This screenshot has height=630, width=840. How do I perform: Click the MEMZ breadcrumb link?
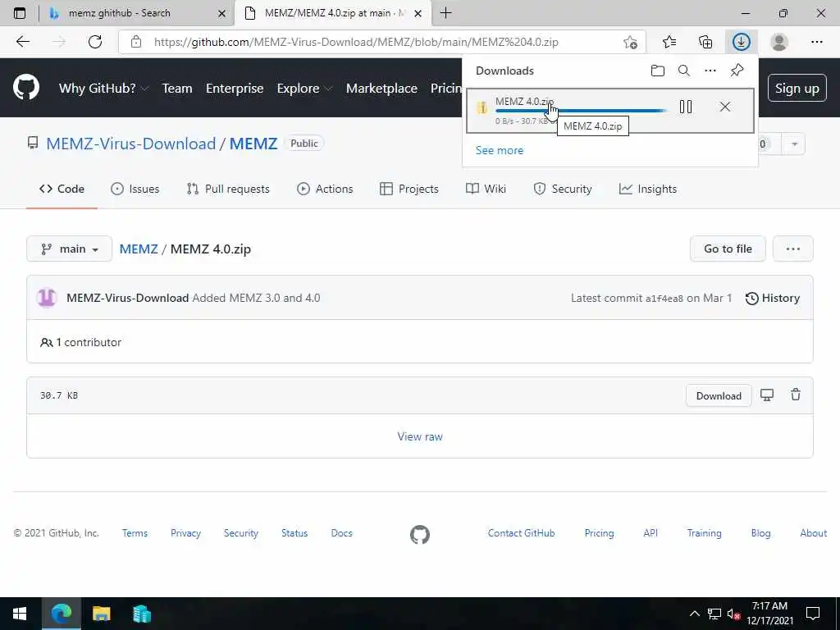[138, 249]
